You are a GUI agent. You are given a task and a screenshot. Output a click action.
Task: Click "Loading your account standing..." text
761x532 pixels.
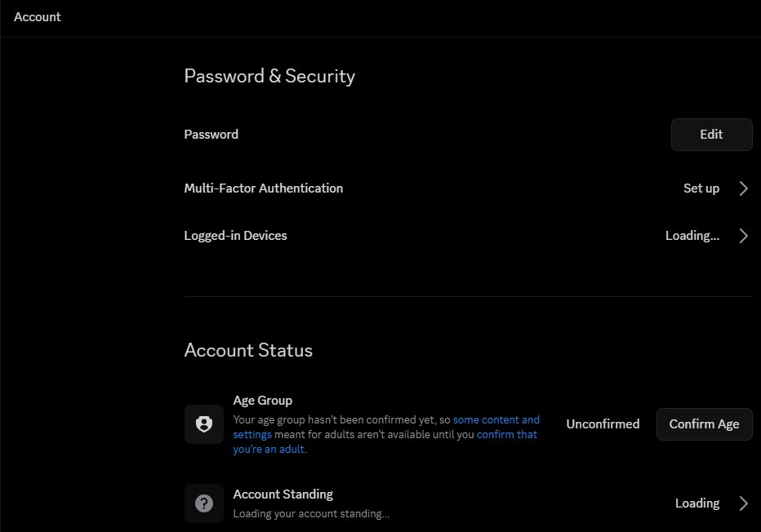(x=311, y=513)
